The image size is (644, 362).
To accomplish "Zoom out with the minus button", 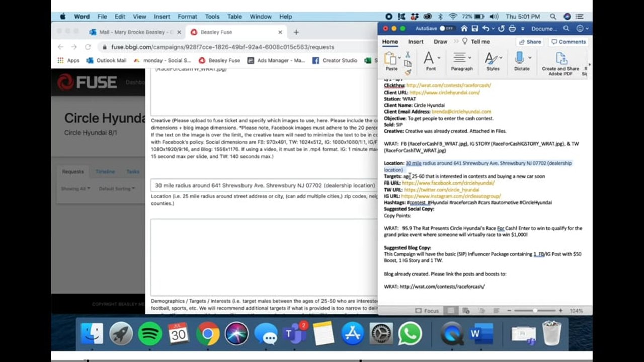I will [510, 311].
